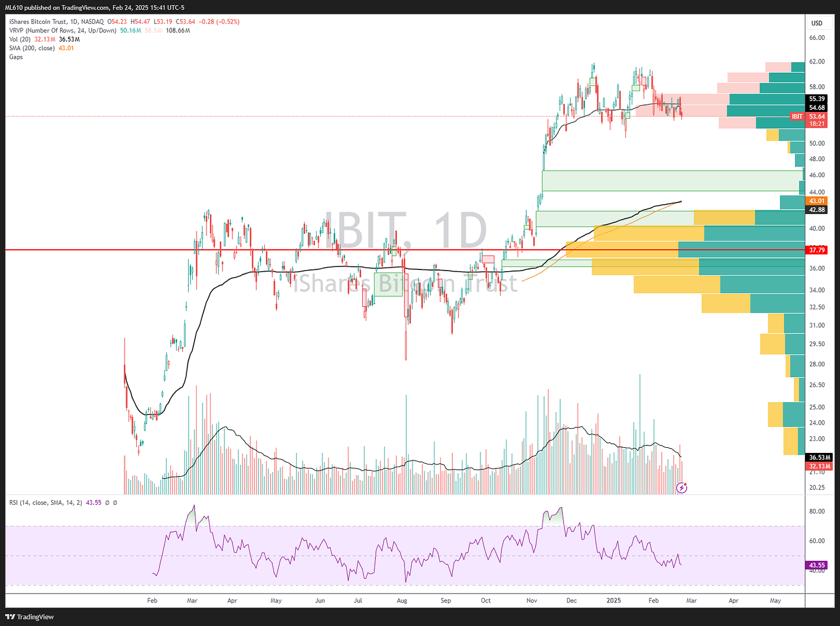Click the −0.28 (−0.52%) change value in legend

[219, 22]
